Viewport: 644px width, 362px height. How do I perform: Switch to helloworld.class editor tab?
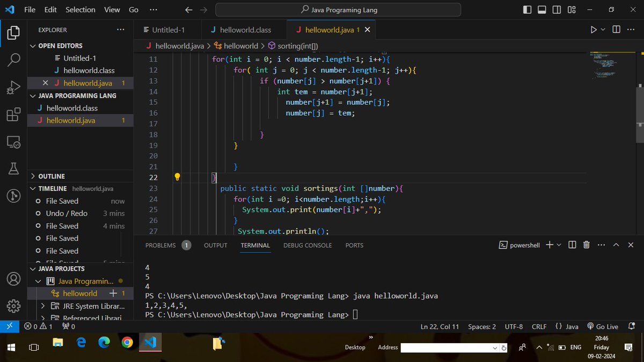(244, 30)
